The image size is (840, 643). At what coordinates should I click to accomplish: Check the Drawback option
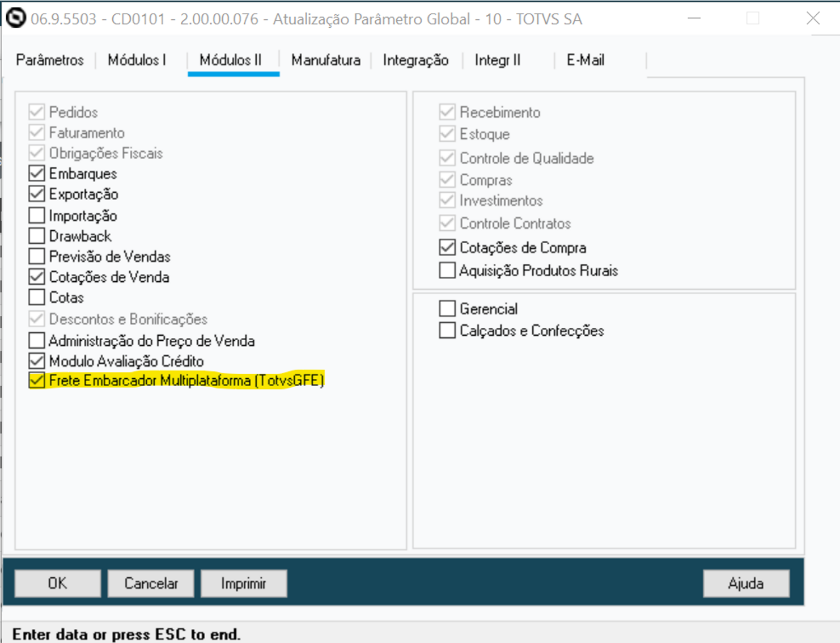click(37, 236)
